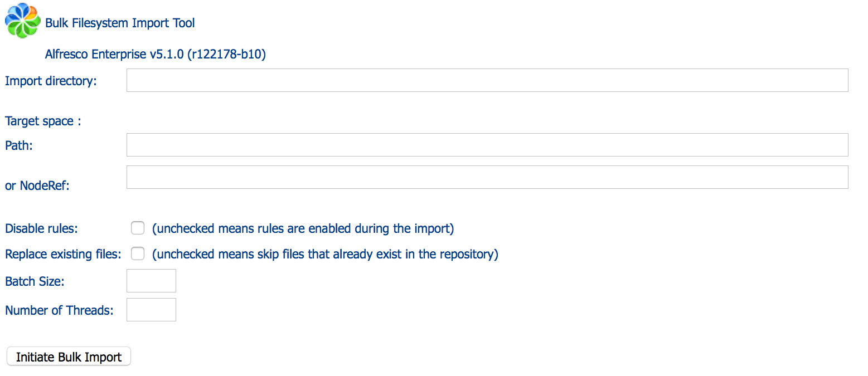Image resolution: width=868 pixels, height=376 pixels.
Task: Click the "Disable rules:" label text
Action: [41, 228]
